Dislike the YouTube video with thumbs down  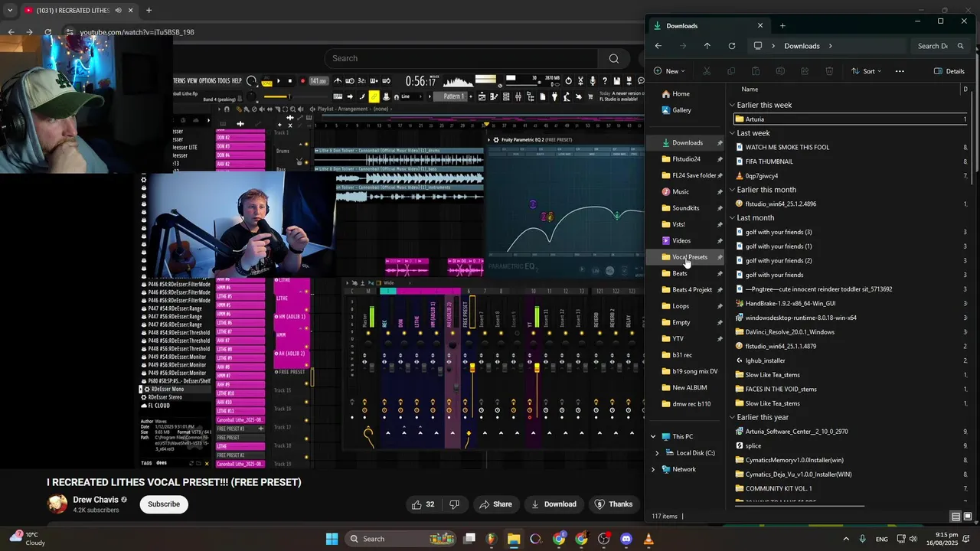tap(454, 504)
